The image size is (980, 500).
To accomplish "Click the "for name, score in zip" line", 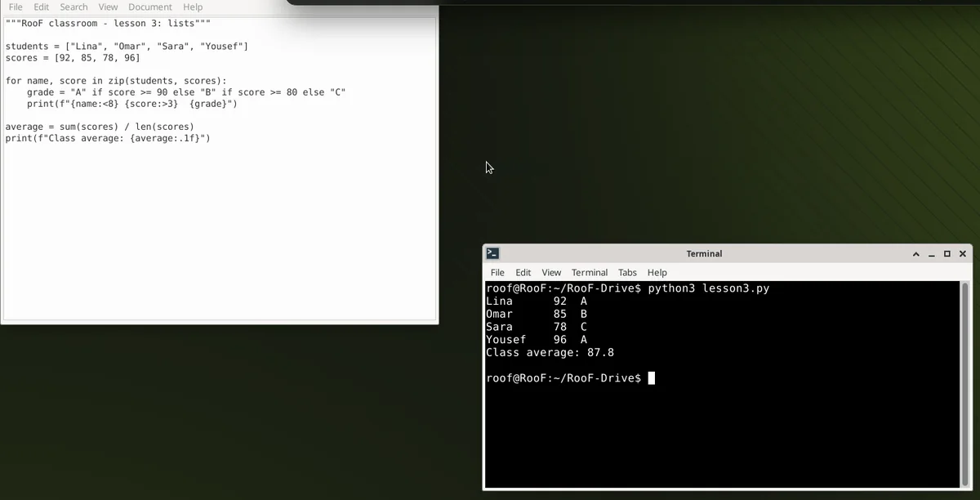I will click(116, 81).
